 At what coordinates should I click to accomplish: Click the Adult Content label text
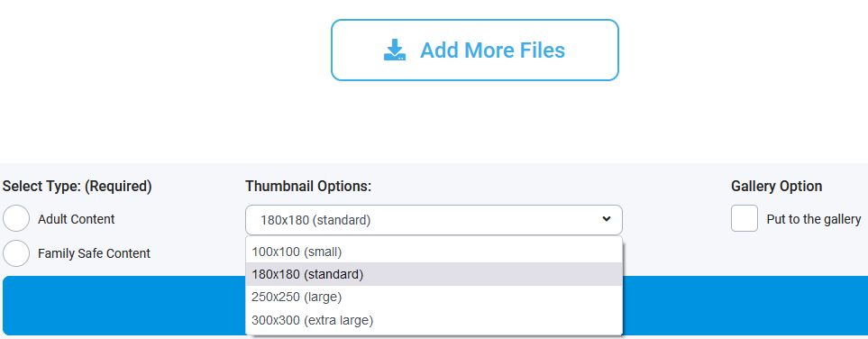77,219
